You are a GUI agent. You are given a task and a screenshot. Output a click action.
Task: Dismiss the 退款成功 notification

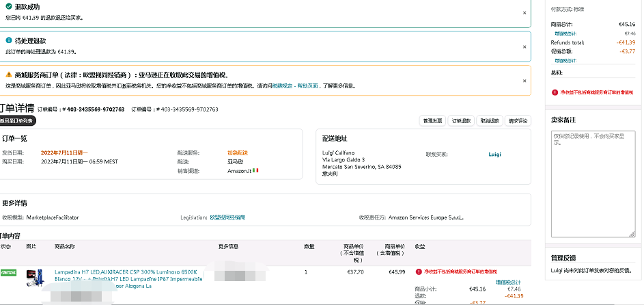tap(524, 12)
